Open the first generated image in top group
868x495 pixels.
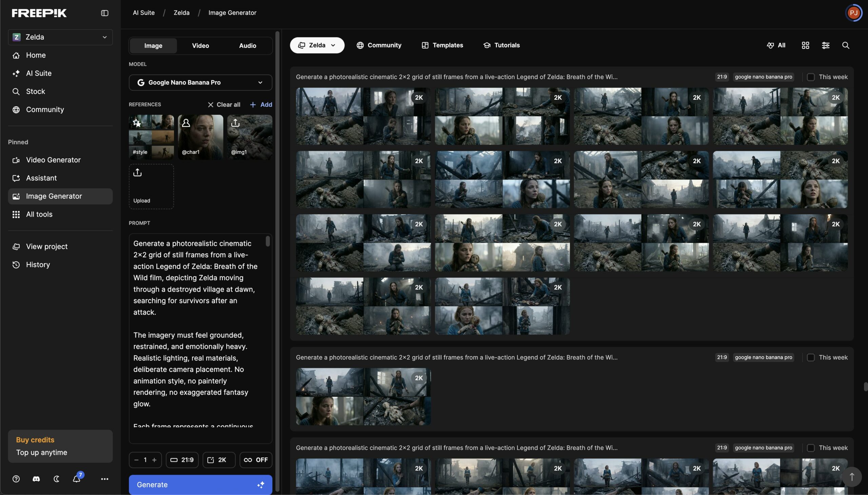click(x=363, y=116)
